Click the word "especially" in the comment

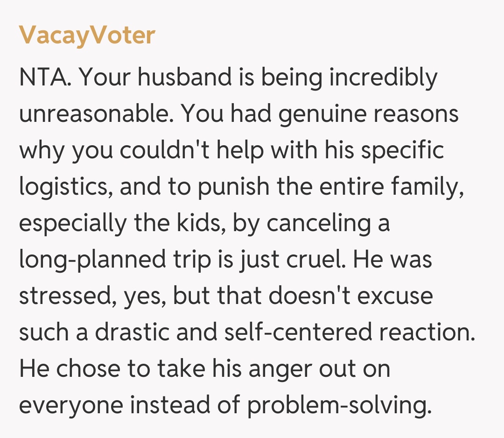tap(72, 223)
